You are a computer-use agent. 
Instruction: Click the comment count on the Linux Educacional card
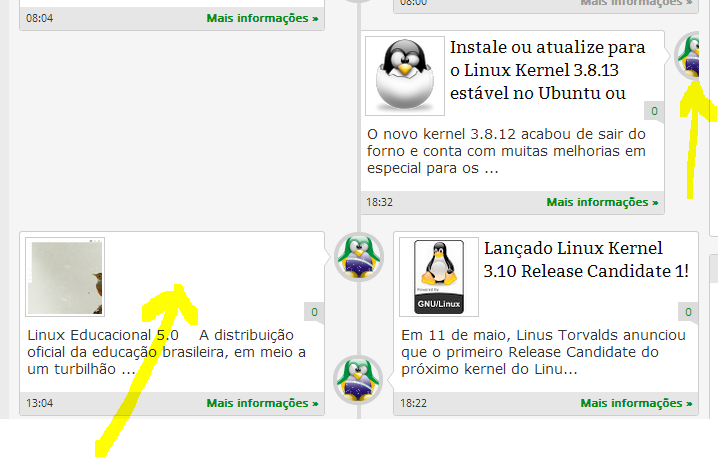314,312
